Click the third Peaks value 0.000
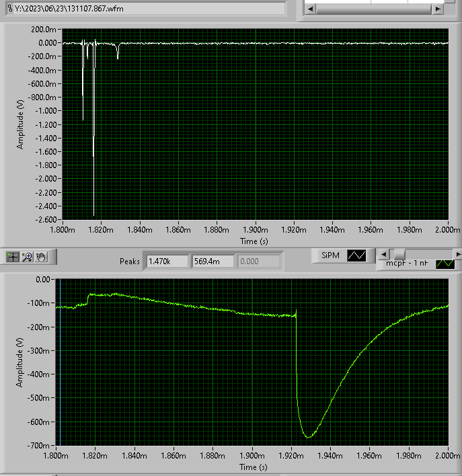Screen dimensions: 462x476 coord(258,262)
